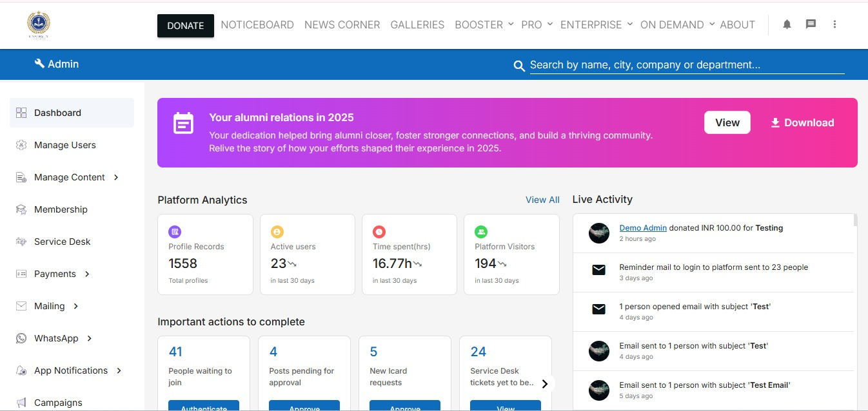Screen dimensions: 868x411
Task: Open the NOTICEBOARD menu item
Action: point(257,24)
